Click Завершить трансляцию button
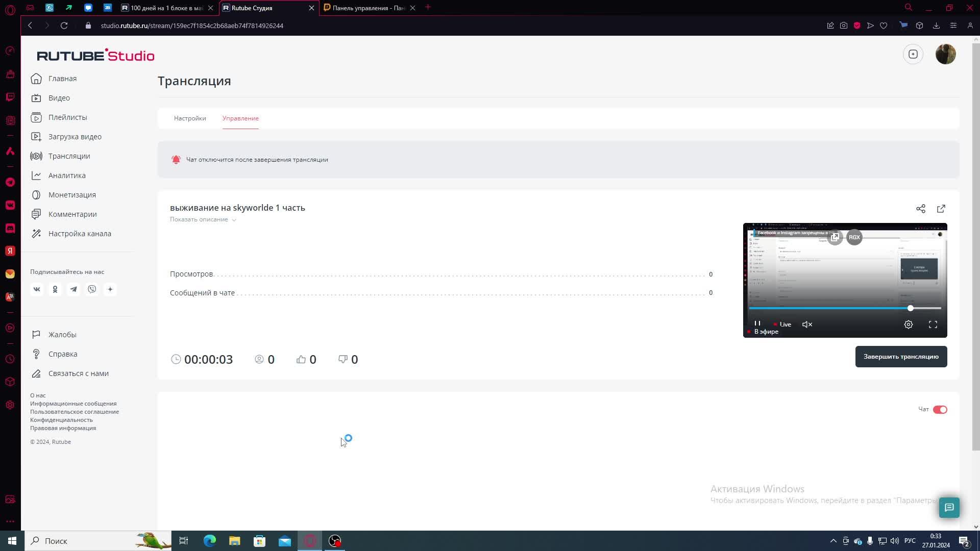 pyautogui.click(x=901, y=357)
